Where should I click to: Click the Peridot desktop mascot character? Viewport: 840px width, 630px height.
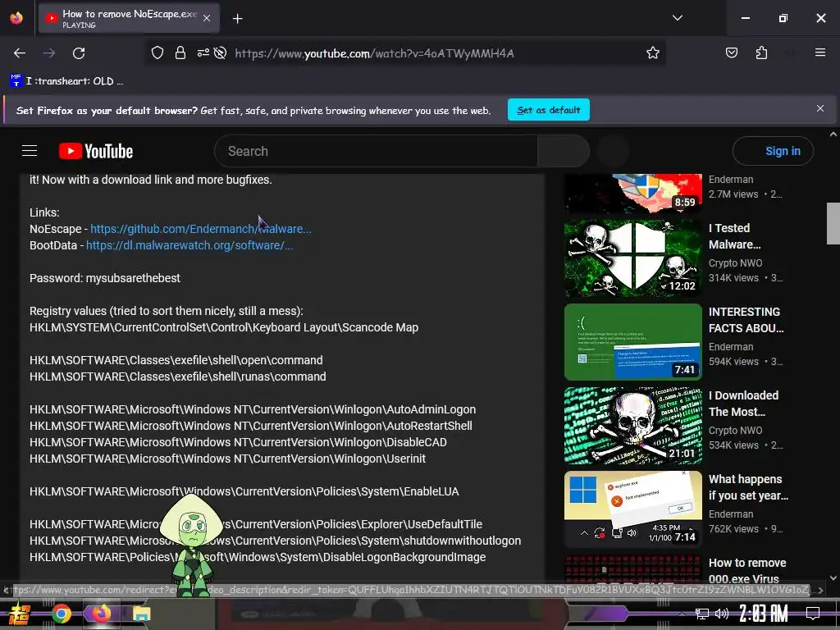[191, 545]
